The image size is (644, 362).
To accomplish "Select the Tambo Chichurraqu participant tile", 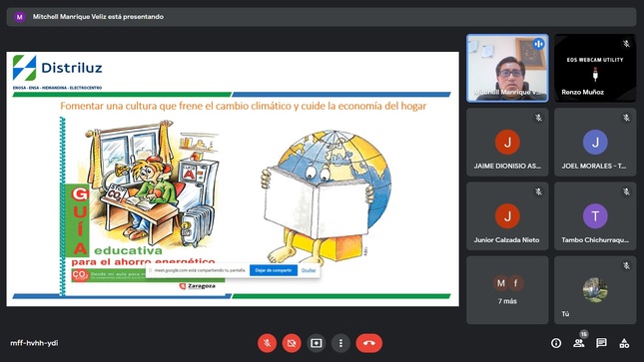I will click(595, 215).
